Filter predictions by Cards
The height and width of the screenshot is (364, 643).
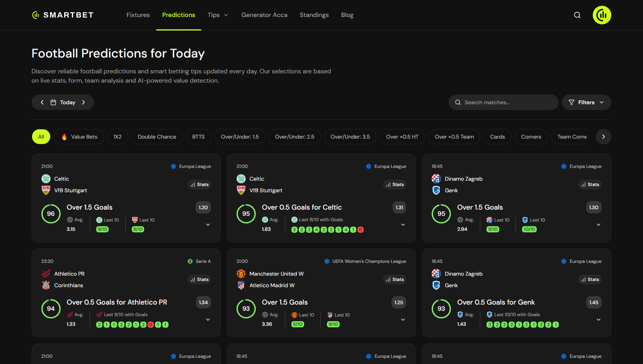pos(497,137)
